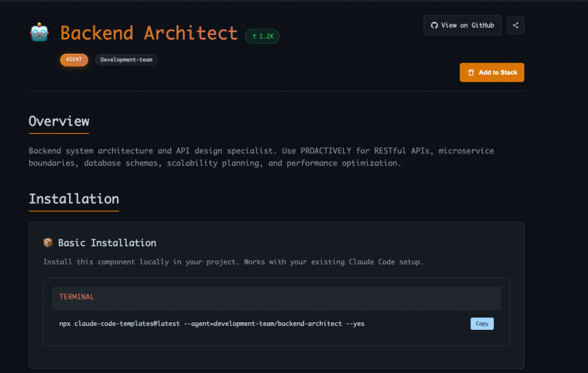The width and height of the screenshot is (588, 373).
Task: Click the 'Install this component locally' text
Action: tap(233, 262)
